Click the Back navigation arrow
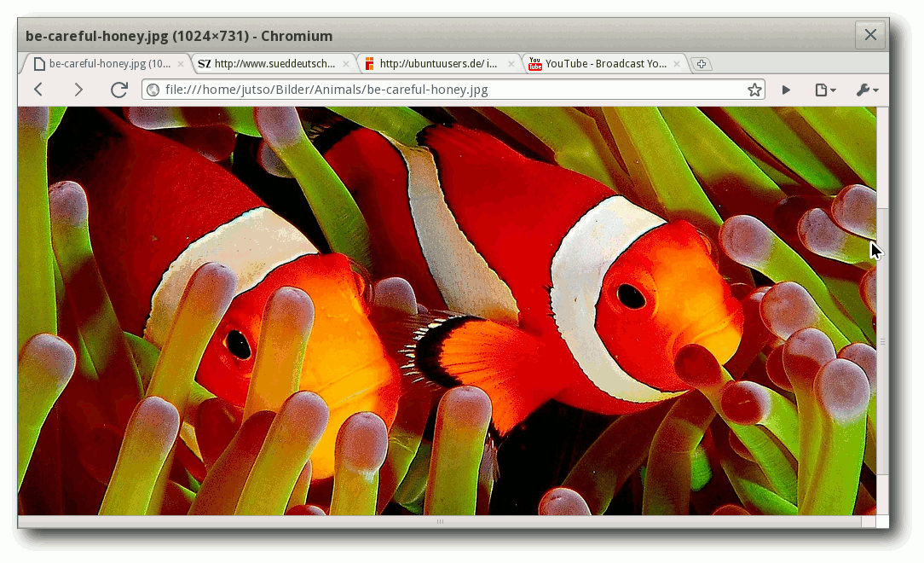This screenshot has width=924, height=563. 38,90
